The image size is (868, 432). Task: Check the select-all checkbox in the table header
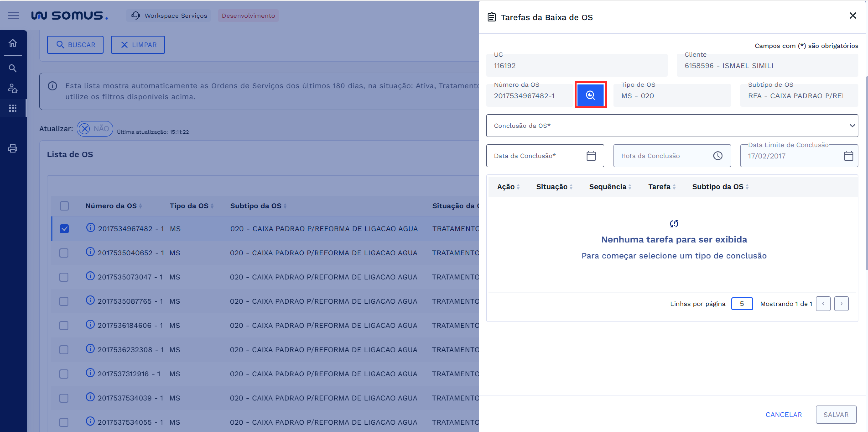[x=64, y=206]
